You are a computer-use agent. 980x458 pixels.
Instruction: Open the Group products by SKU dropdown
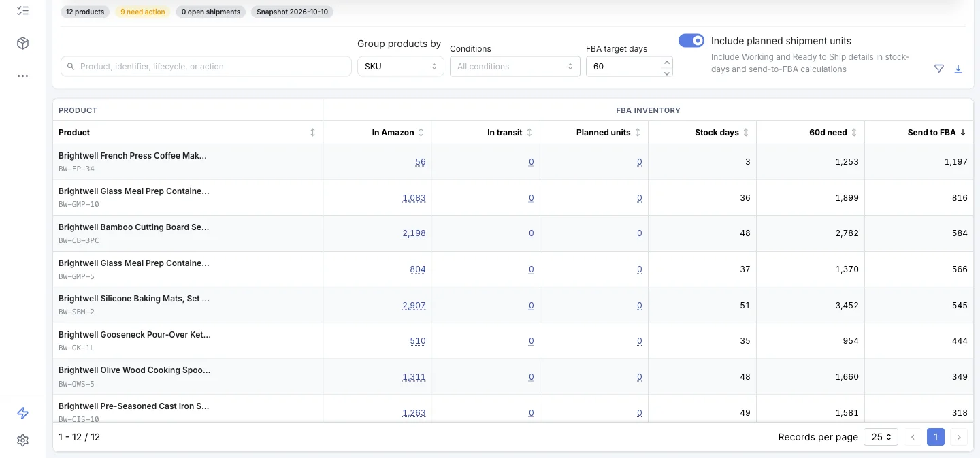[x=401, y=66]
